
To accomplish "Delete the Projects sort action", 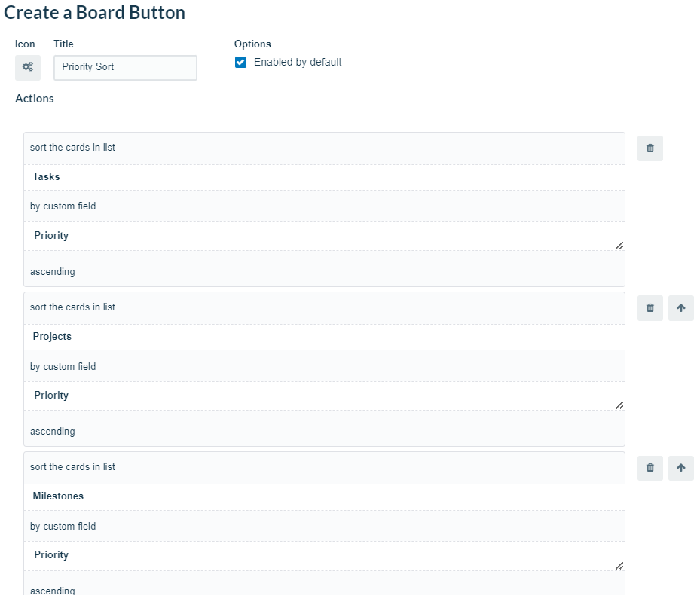I will click(650, 307).
